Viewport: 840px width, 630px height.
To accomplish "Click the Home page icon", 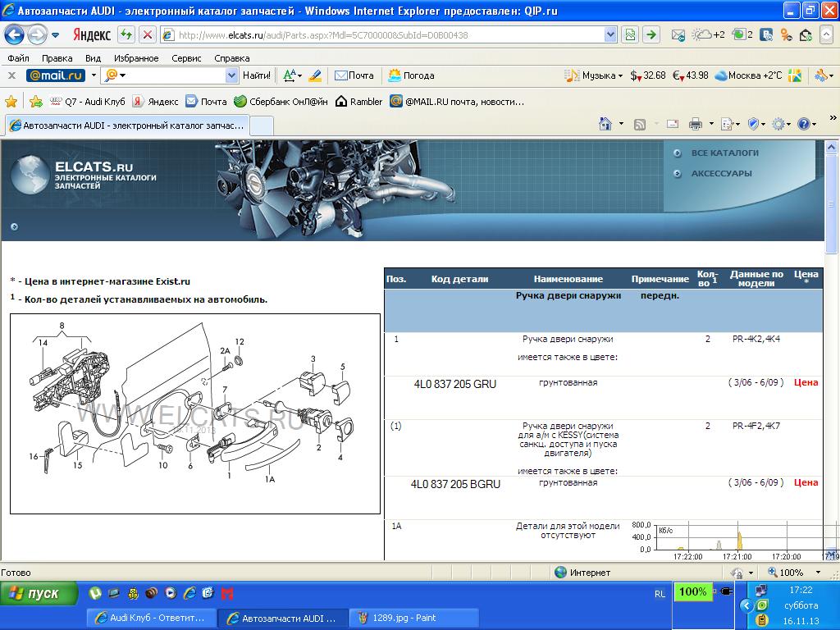I will [x=605, y=125].
